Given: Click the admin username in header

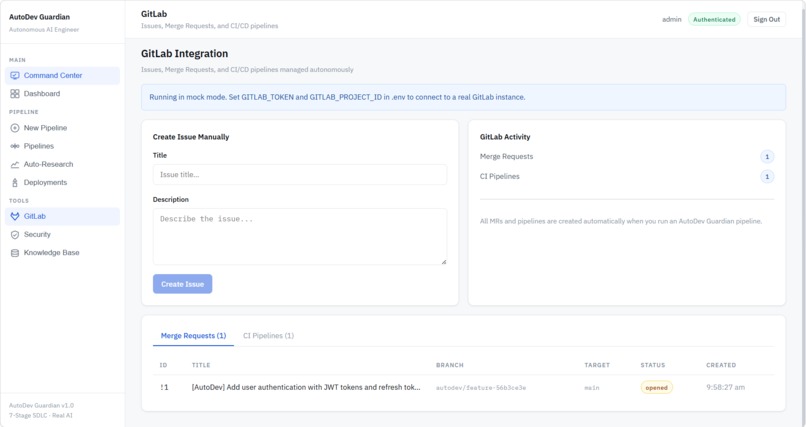Looking at the screenshot, I should point(671,20).
